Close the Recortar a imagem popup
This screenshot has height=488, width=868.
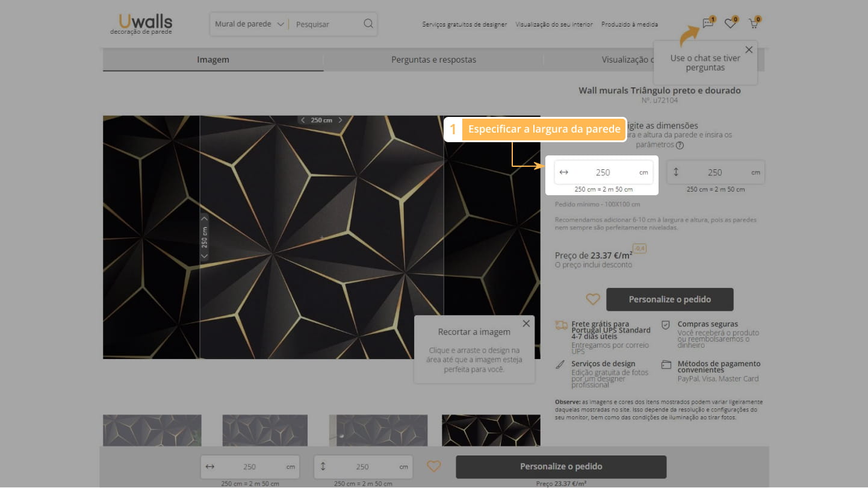point(526,324)
